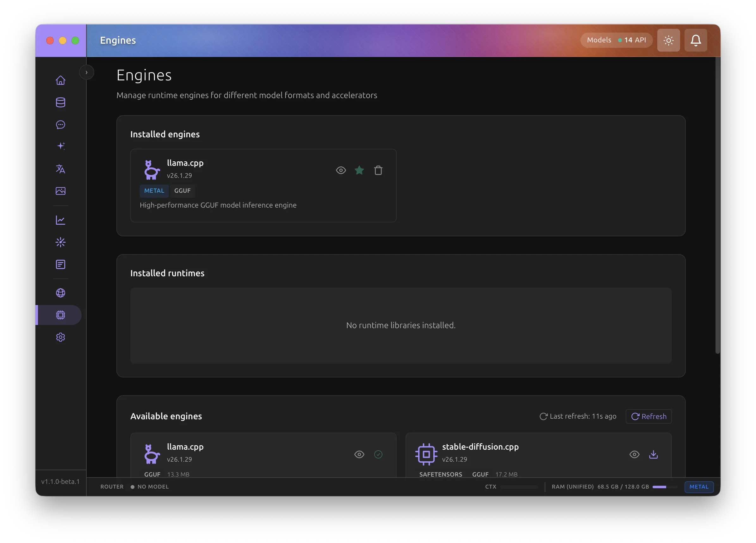Toggle eye icon on installed llama.cpp
Viewport: 756px width, 543px height.
coord(341,171)
